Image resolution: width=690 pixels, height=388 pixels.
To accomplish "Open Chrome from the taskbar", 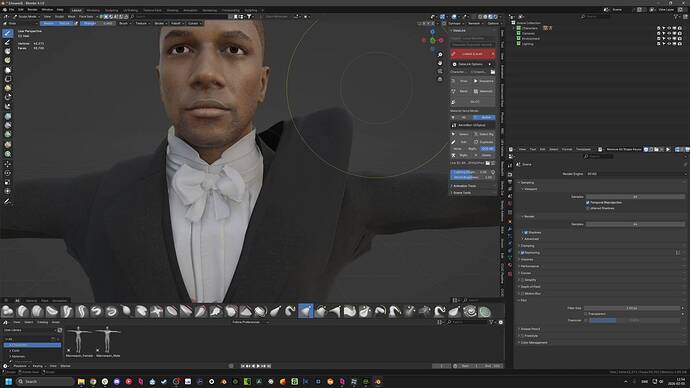I will (93, 381).
